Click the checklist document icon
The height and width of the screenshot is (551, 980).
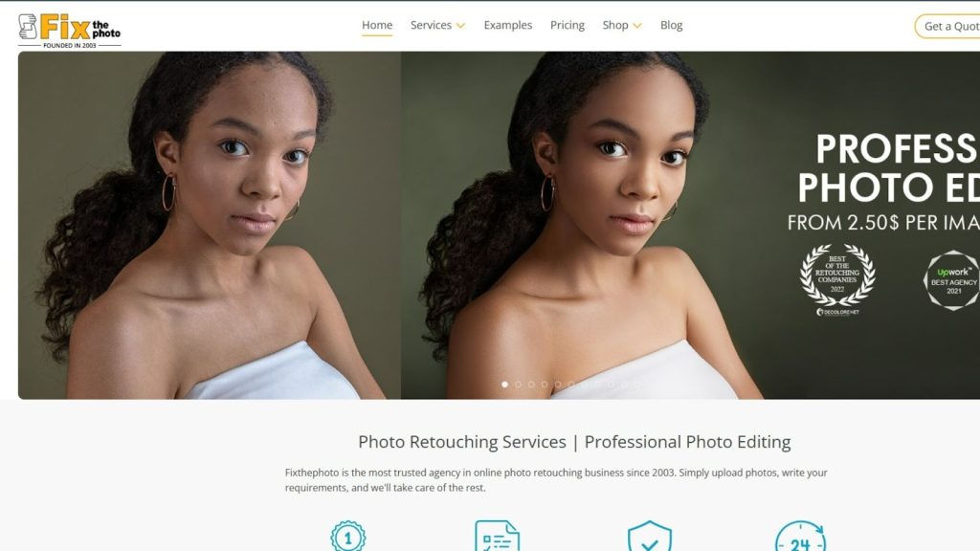pos(497,537)
